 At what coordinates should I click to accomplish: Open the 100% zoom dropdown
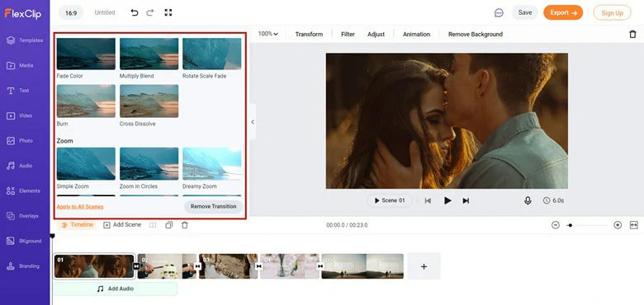tap(268, 34)
